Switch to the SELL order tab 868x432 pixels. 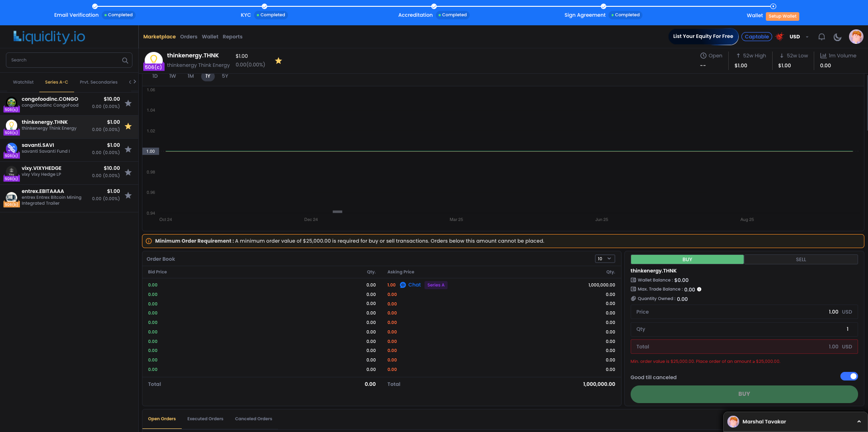click(x=801, y=259)
